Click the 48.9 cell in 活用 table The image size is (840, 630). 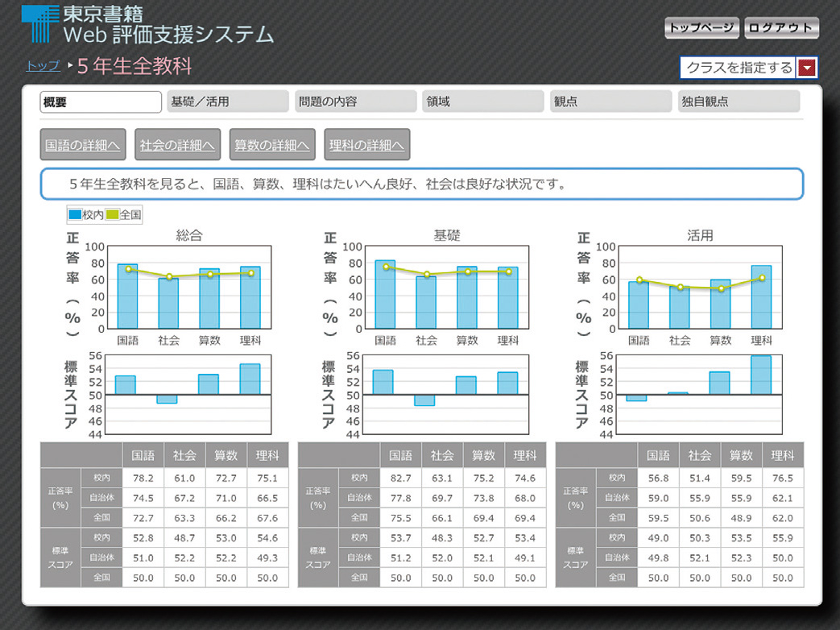pos(741,518)
